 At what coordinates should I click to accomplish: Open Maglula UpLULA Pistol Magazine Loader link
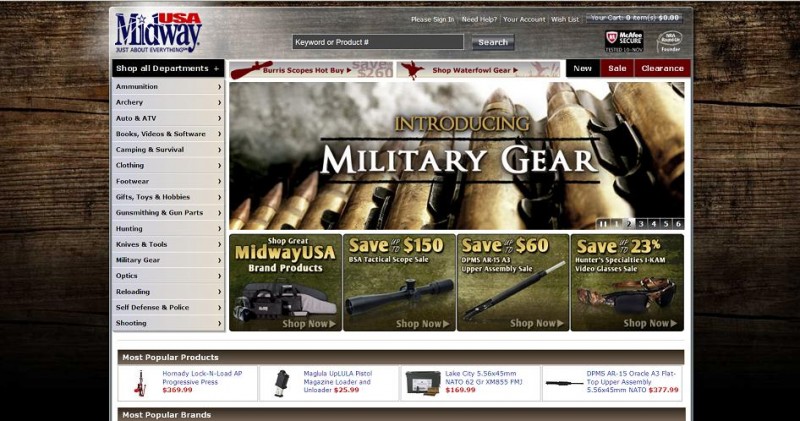[x=338, y=382]
